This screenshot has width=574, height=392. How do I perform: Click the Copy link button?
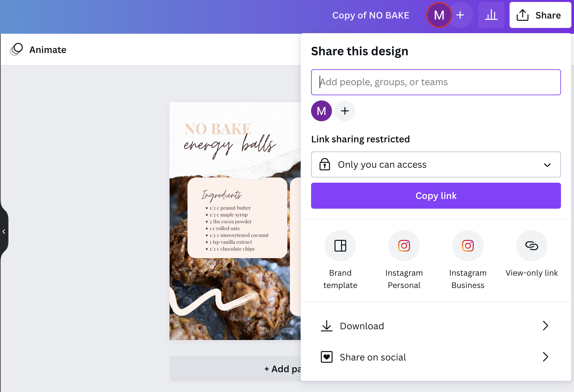point(436,195)
